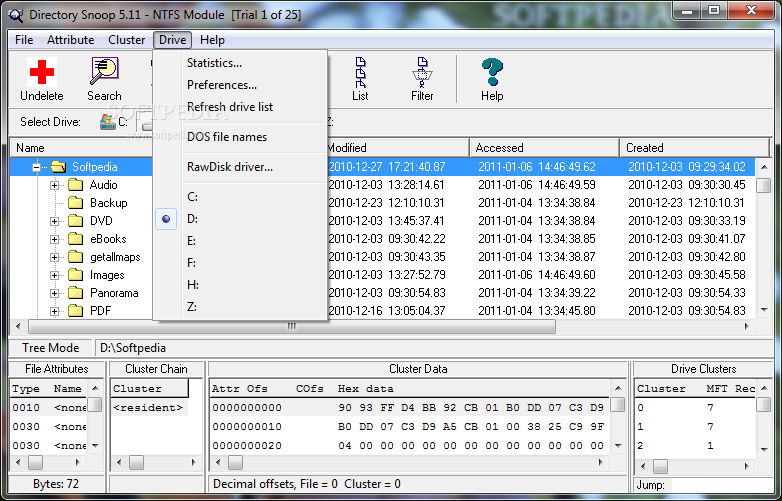Select Drive Clusters row for cluster 2
Image resolution: width=782 pixels, height=501 pixels.
click(x=696, y=446)
